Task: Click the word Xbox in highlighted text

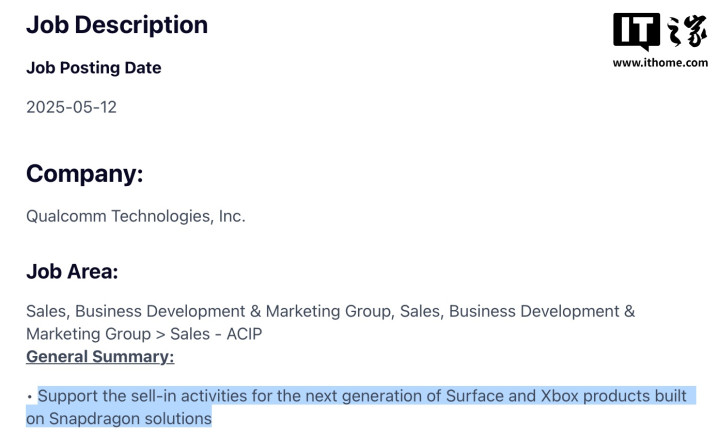Action: (x=559, y=396)
